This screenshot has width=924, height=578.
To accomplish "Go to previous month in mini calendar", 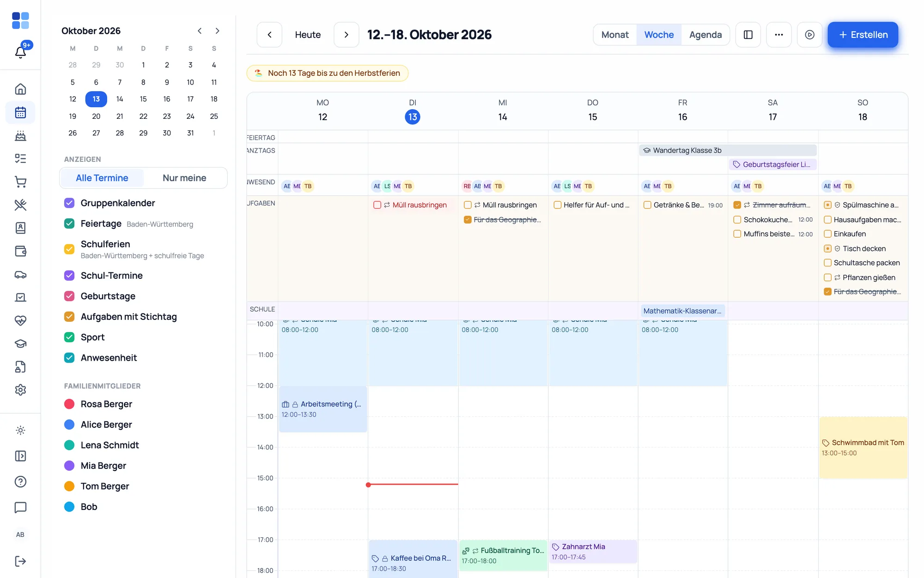I will click(x=200, y=31).
